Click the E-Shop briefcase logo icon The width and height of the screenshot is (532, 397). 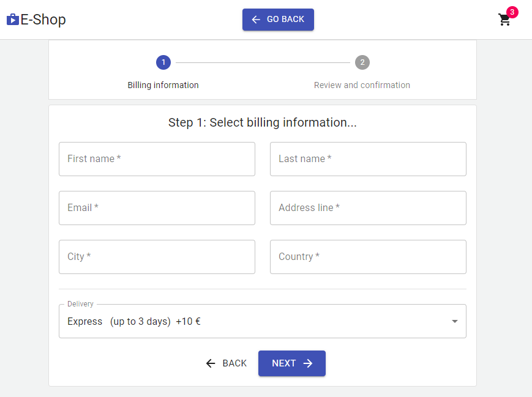(x=13, y=20)
